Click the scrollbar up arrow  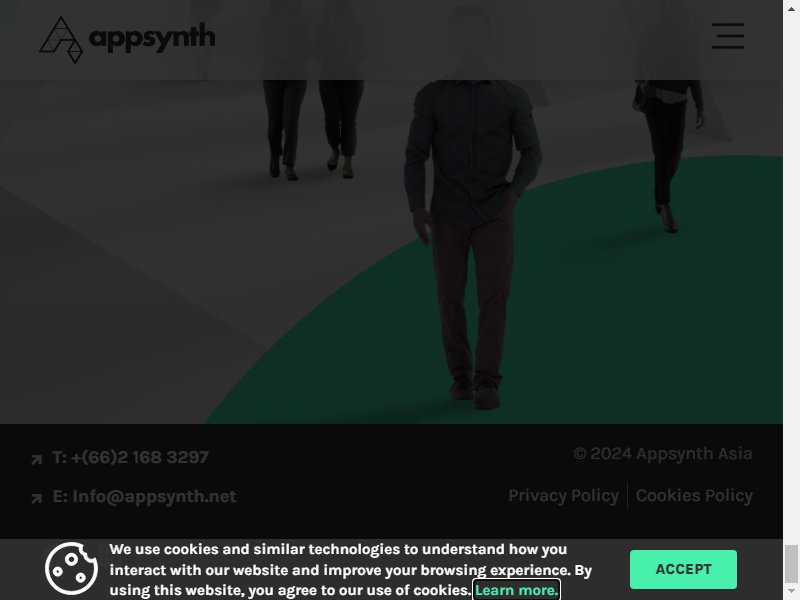pyautogui.click(x=791, y=7)
